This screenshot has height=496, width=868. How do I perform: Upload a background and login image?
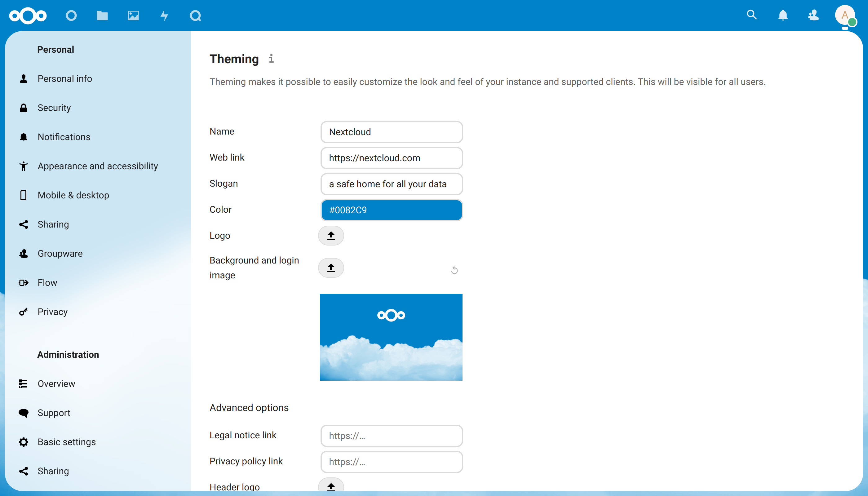coord(331,268)
